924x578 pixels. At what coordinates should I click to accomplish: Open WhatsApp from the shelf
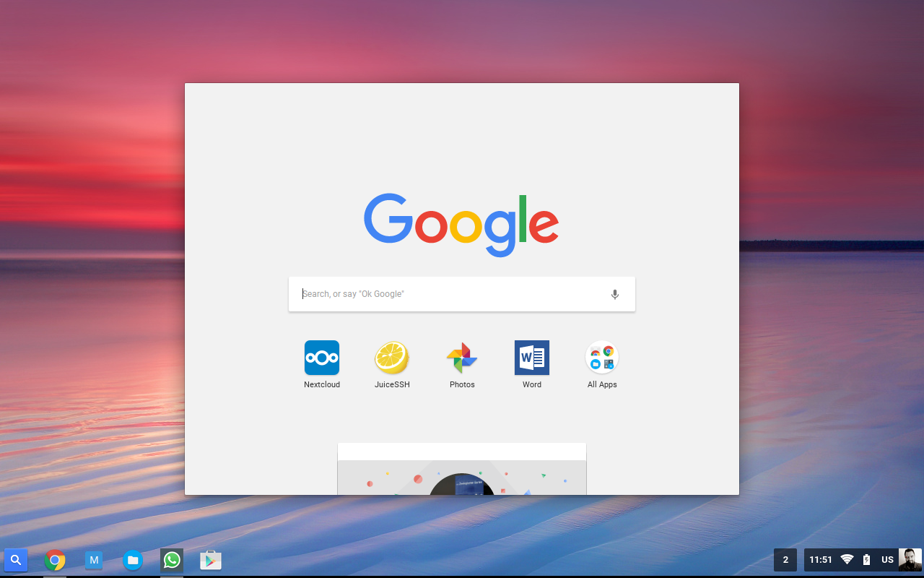pos(172,560)
